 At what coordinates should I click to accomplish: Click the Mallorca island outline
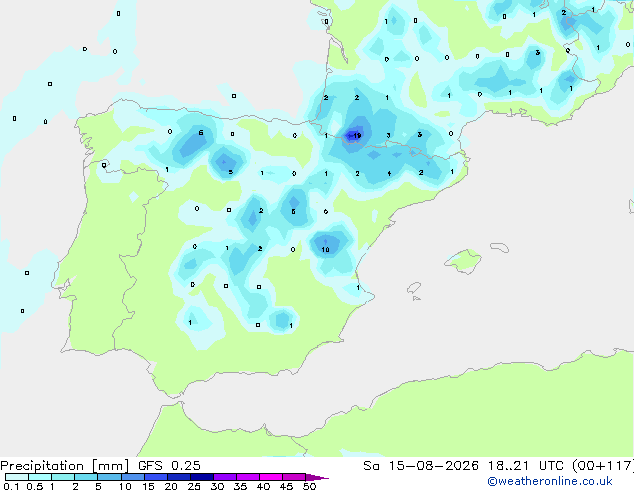(x=463, y=262)
